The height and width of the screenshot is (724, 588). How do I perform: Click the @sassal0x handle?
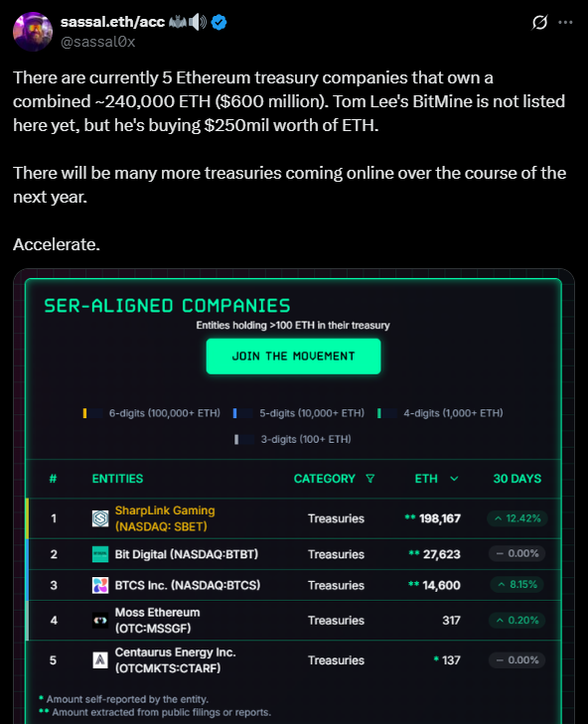pos(98,42)
